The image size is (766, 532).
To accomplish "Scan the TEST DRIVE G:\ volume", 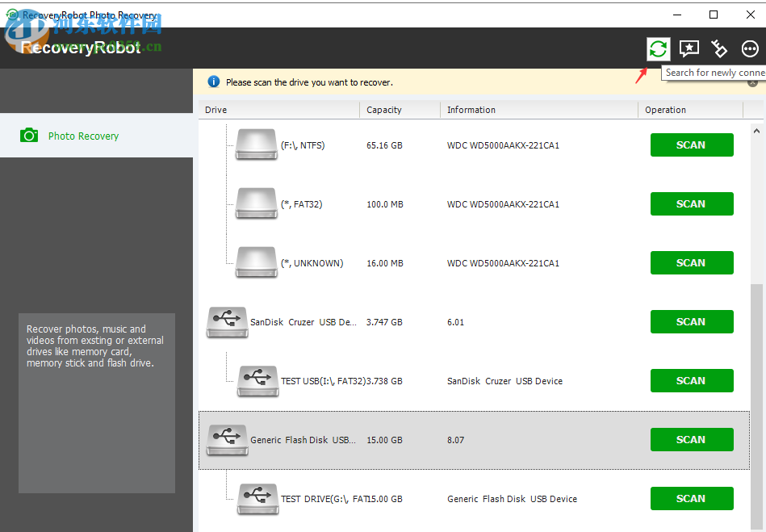I will click(x=692, y=499).
